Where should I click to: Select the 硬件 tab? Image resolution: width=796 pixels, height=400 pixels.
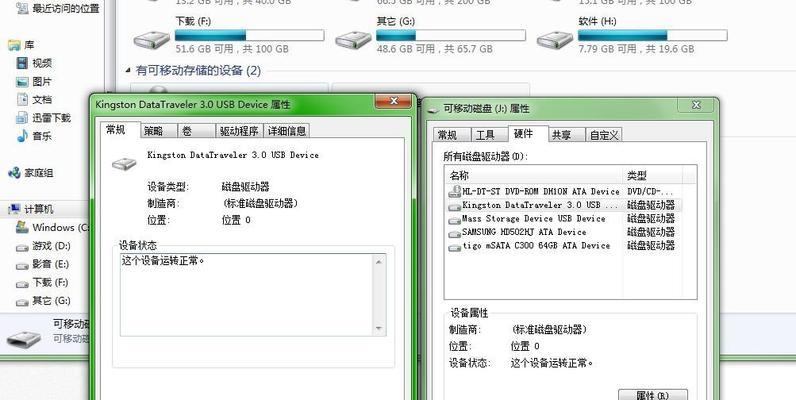click(527, 134)
